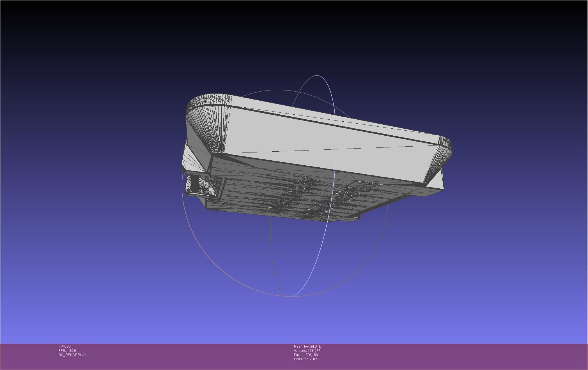
Task: Click the BO_RENDERING status label
Action: (72, 355)
